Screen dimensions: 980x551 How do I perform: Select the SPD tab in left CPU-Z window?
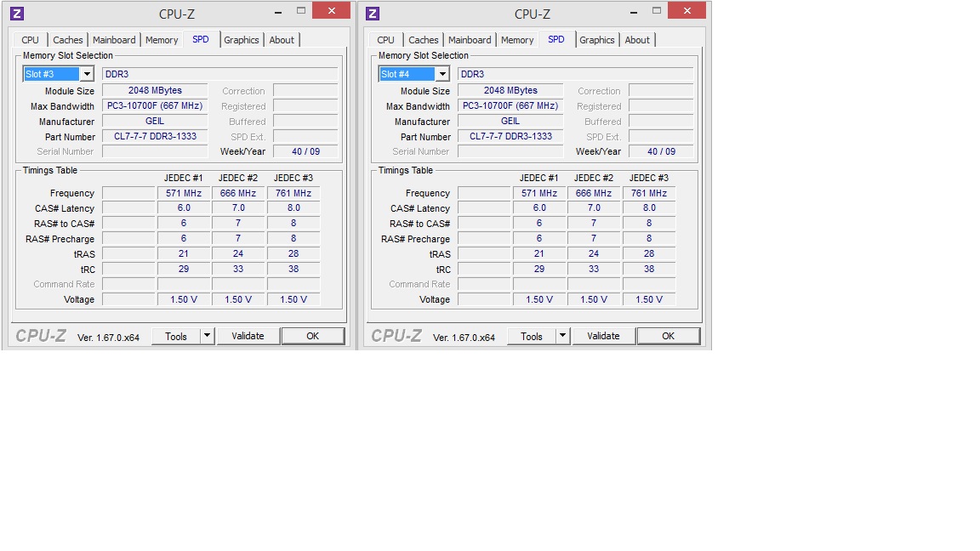click(x=201, y=39)
